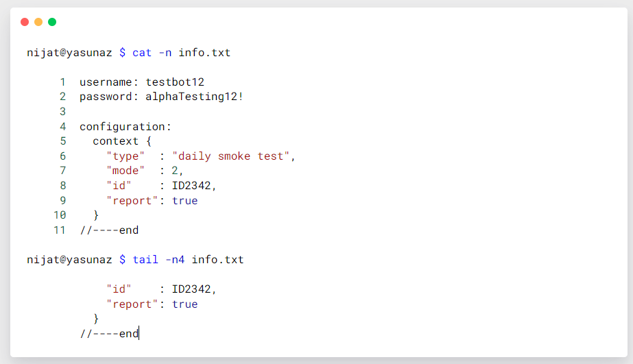Click the "mode" key on line 7
The width and height of the screenshot is (633, 364).
tap(126, 171)
